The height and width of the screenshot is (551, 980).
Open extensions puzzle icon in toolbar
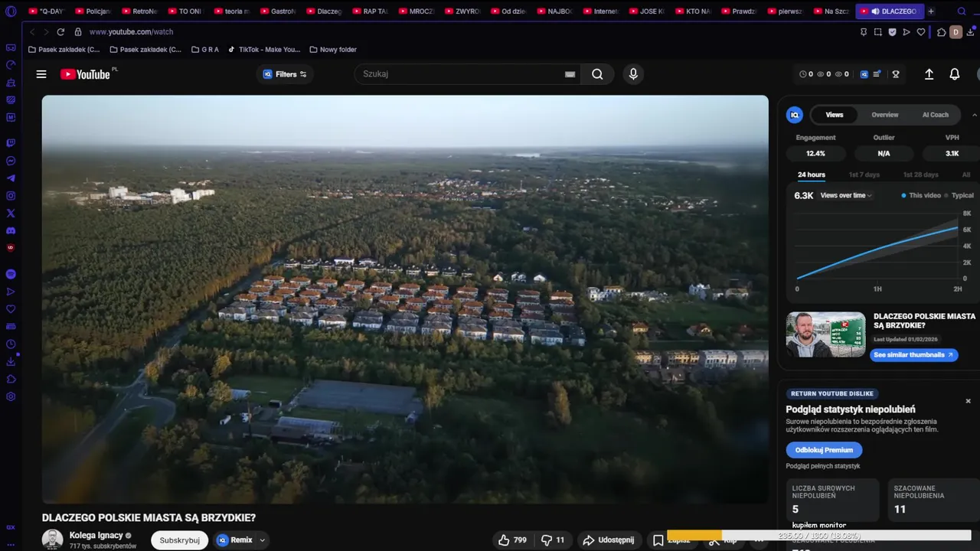pos(942,32)
